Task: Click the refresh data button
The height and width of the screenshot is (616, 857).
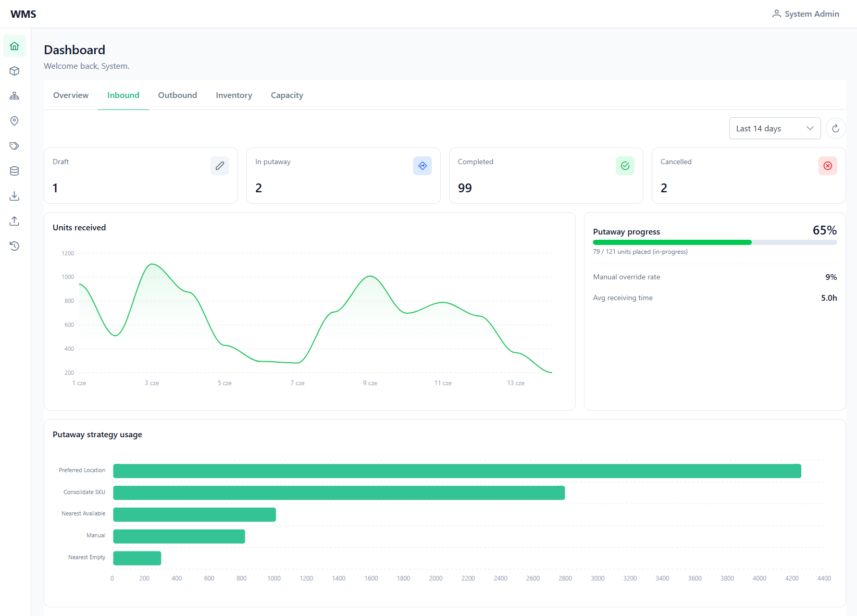Action: pos(836,128)
